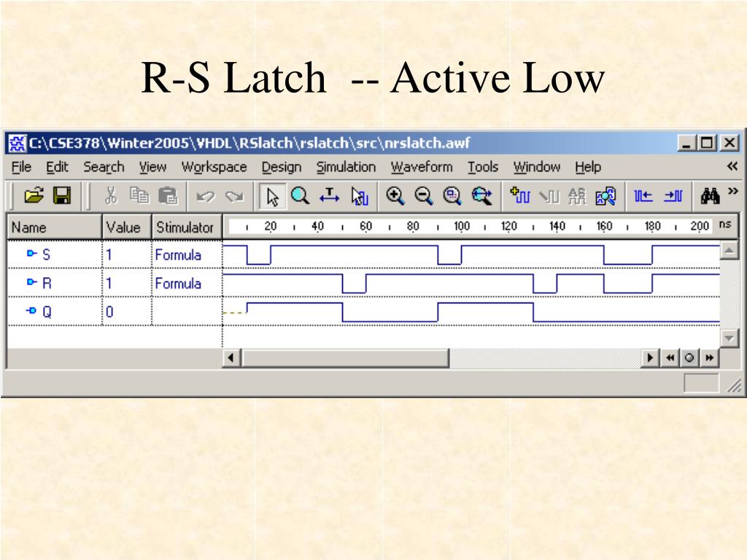Open the Waveform menu
This screenshot has height=560, width=747.
(x=422, y=167)
